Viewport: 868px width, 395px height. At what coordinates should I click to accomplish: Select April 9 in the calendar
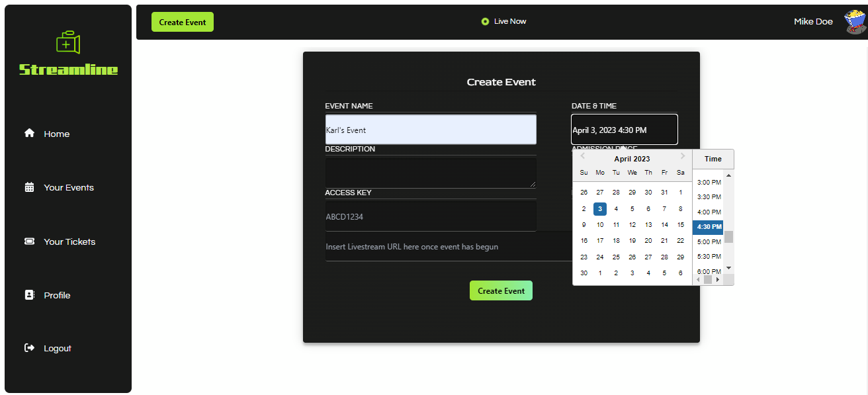584,225
